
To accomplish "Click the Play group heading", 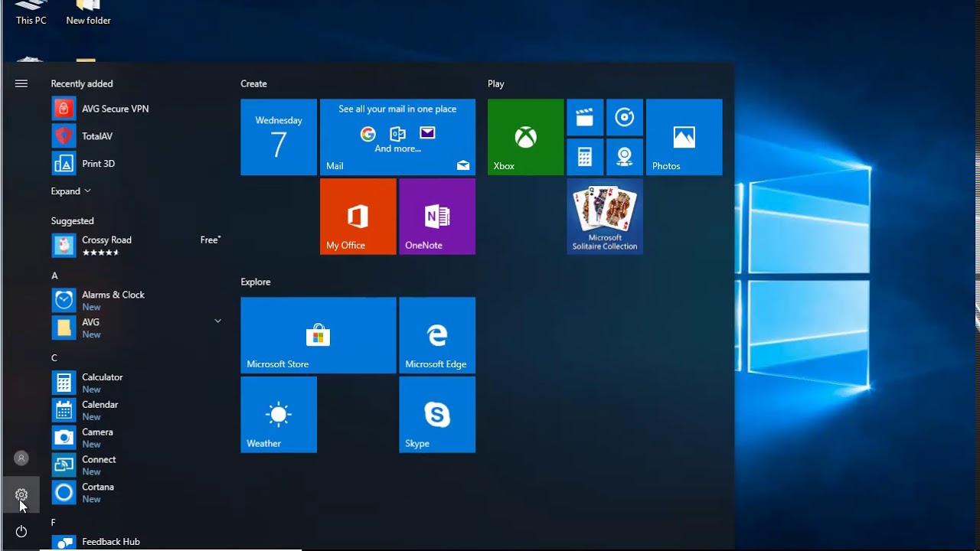I will [496, 83].
